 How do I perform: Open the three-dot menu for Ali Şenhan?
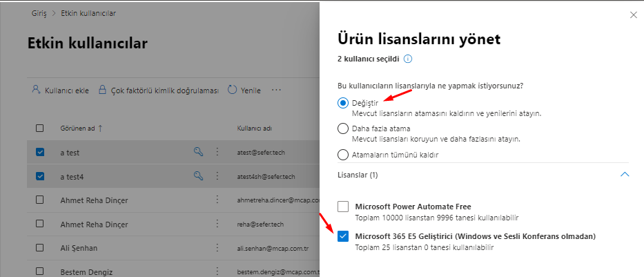tap(217, 248)
